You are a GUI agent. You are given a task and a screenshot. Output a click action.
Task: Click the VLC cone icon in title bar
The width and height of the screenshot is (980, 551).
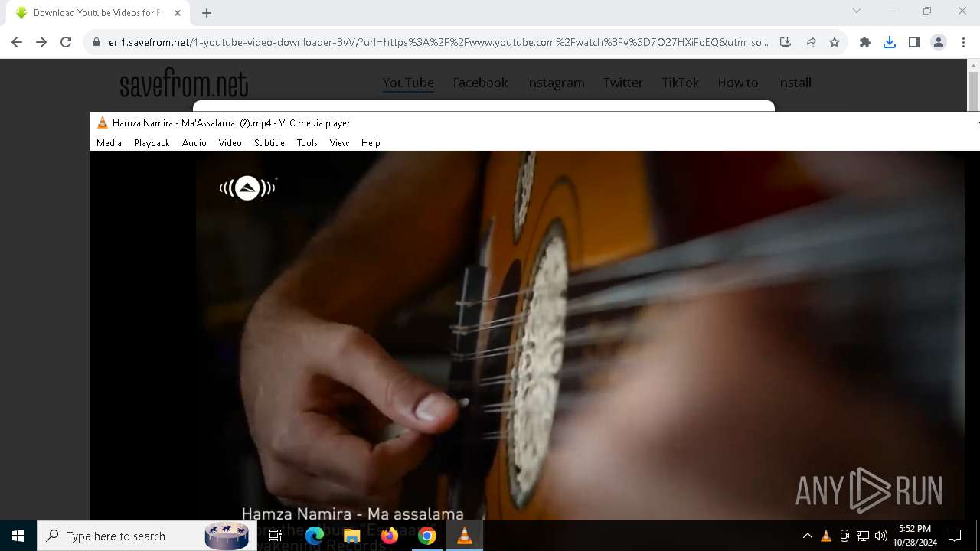103,122
